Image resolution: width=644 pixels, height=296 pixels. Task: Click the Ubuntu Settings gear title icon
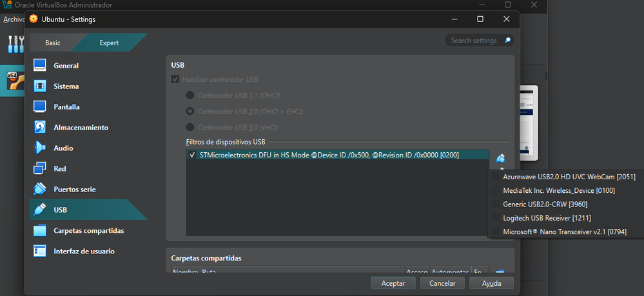click(x=34, y=19)
